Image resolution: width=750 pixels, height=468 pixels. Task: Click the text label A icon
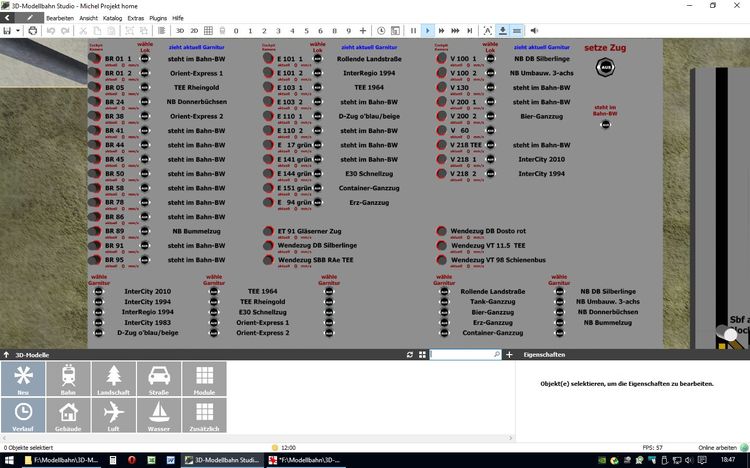[x=487, y=31]
